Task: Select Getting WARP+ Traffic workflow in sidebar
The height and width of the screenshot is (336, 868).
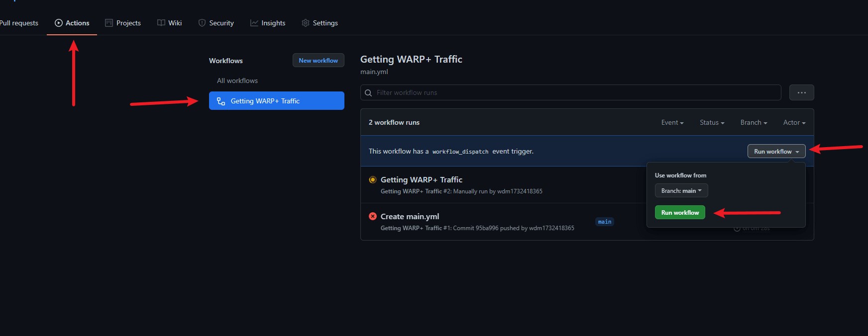Action: coord(276,101)
